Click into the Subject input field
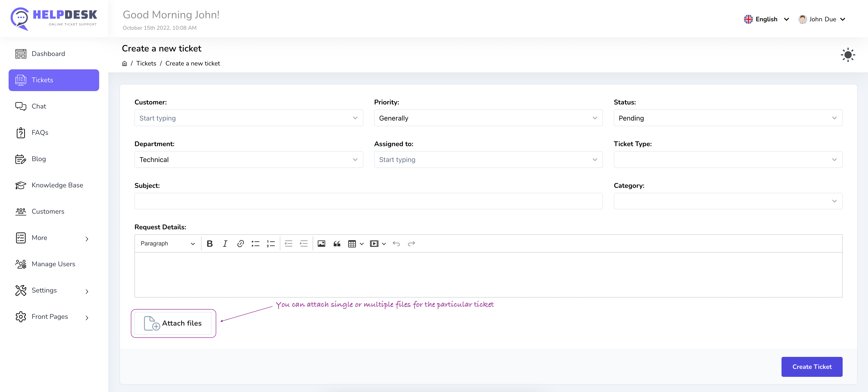Screen dimensions: 868x392 [368, 201]
